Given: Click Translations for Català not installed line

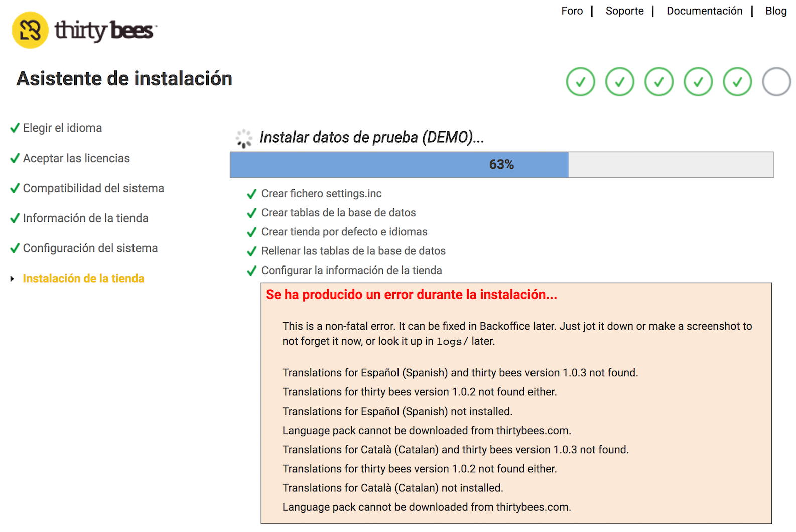Looking at the screenshot, I should point(393,488).
